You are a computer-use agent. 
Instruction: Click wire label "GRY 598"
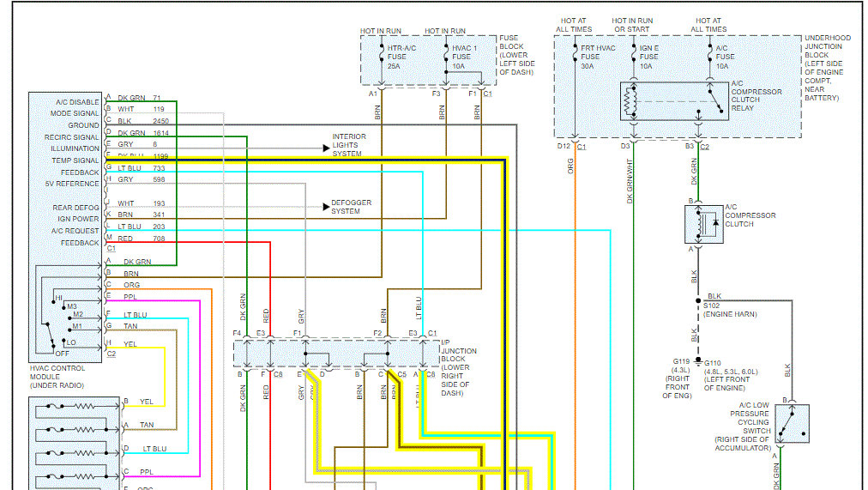[142, 180]
